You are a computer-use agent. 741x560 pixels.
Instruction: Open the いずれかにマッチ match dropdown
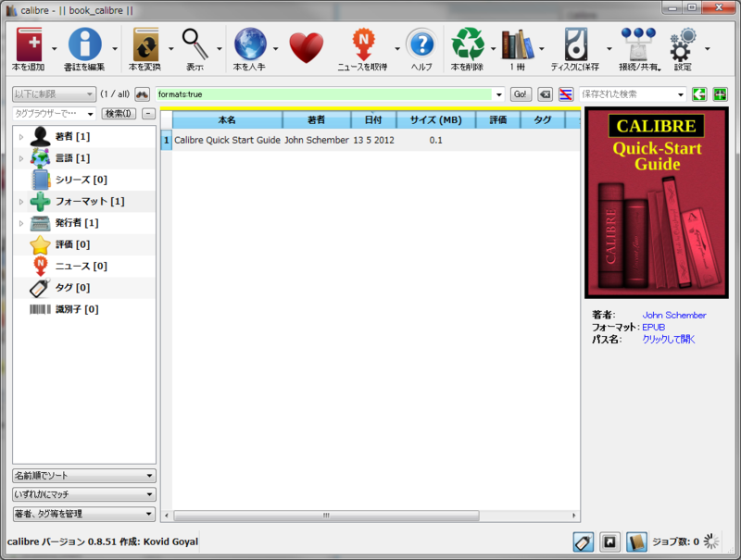tap(84, 494)
